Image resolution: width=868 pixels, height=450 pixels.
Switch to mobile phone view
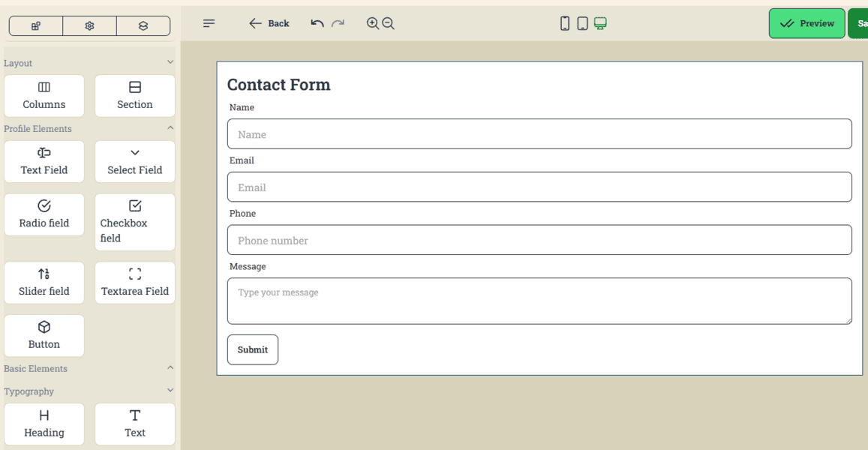point(565,24)
